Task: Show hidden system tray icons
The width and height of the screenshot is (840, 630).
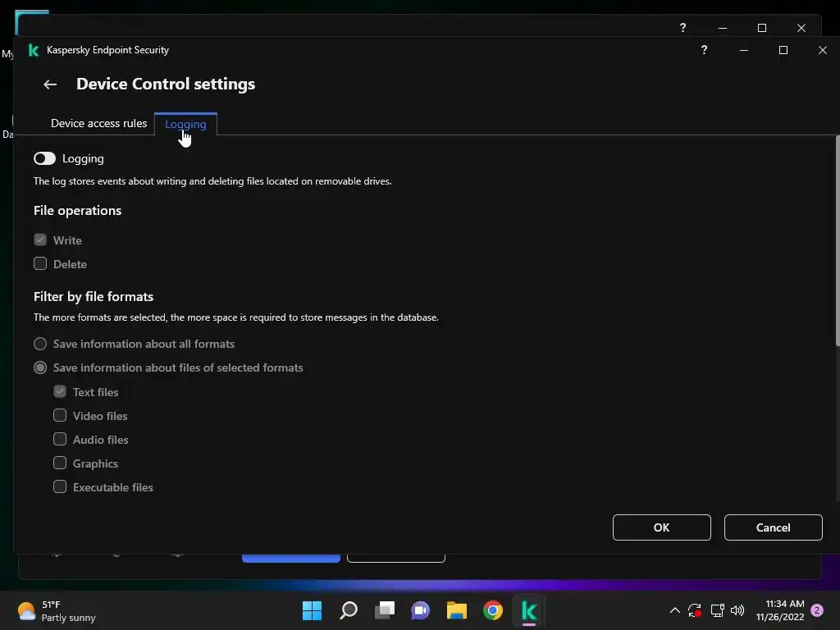Action: pos(675,610)
